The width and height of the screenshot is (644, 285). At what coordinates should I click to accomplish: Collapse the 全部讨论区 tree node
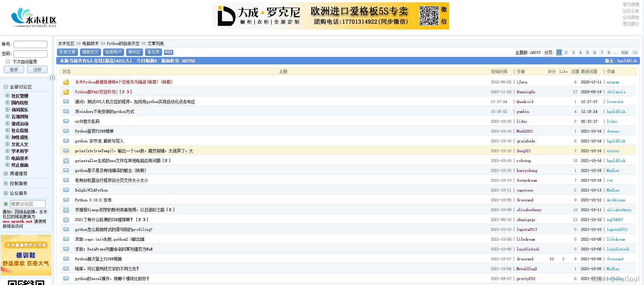[5, 87]
